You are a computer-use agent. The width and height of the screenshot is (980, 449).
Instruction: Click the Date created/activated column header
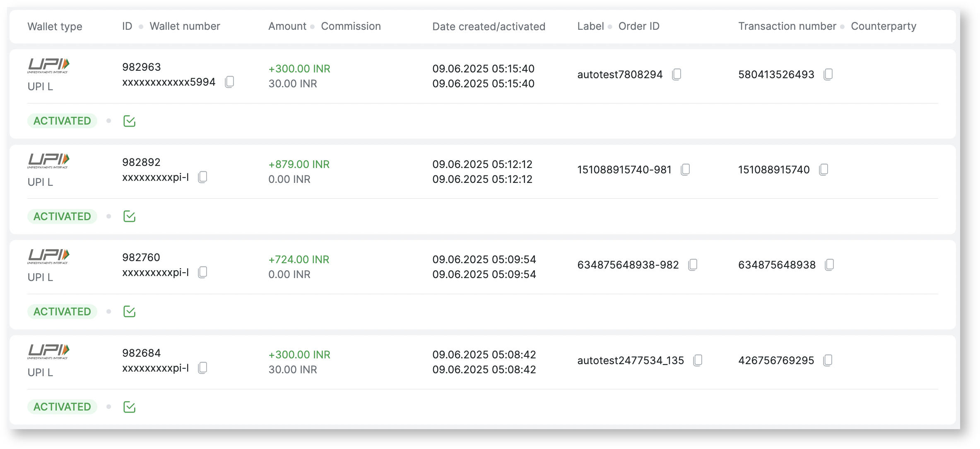pos(489,26)
